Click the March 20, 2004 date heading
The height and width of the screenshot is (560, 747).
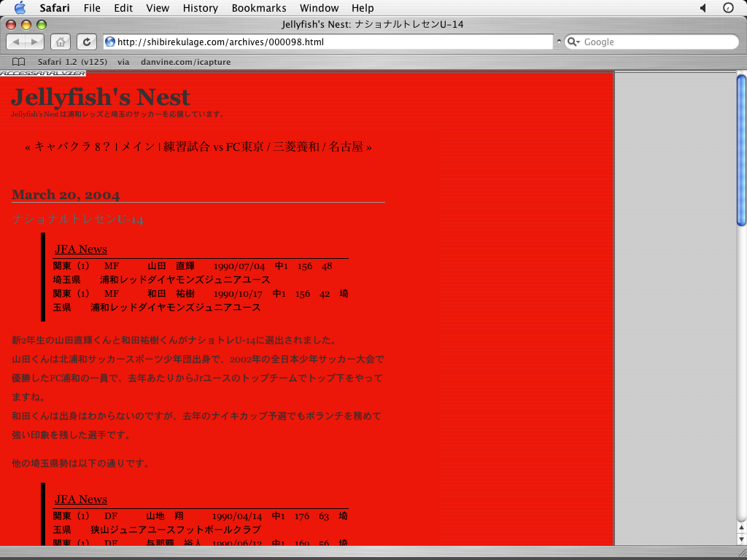click(66, 195)
